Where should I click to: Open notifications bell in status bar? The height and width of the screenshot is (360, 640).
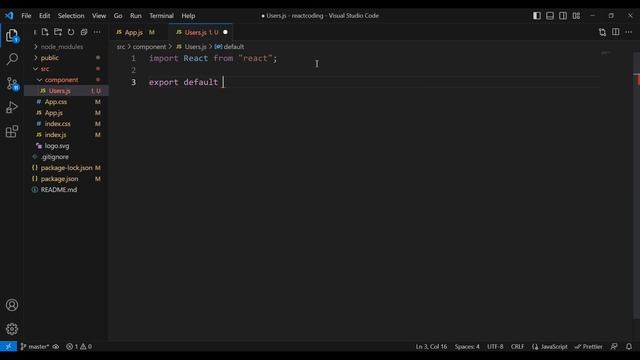[629, 347]
